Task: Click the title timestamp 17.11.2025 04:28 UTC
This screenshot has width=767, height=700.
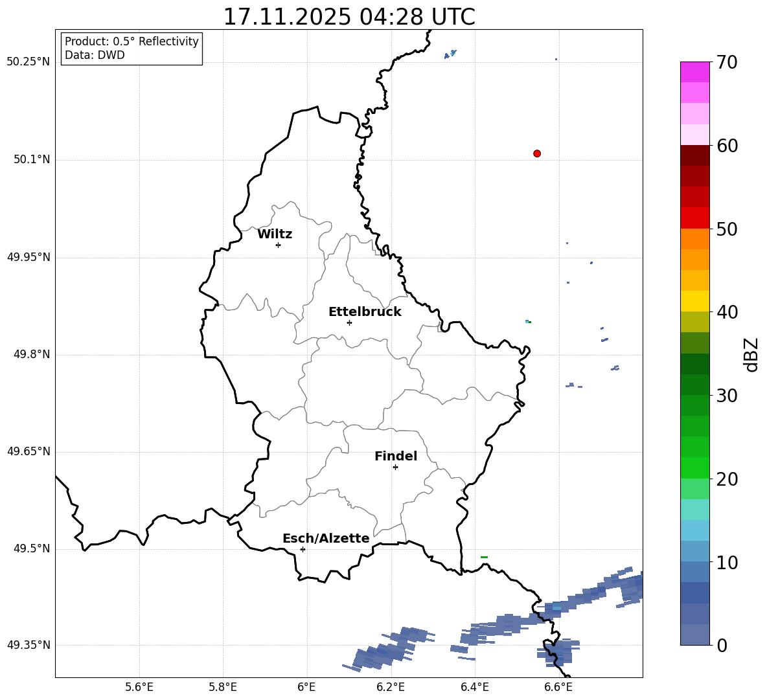Action: 349,17
